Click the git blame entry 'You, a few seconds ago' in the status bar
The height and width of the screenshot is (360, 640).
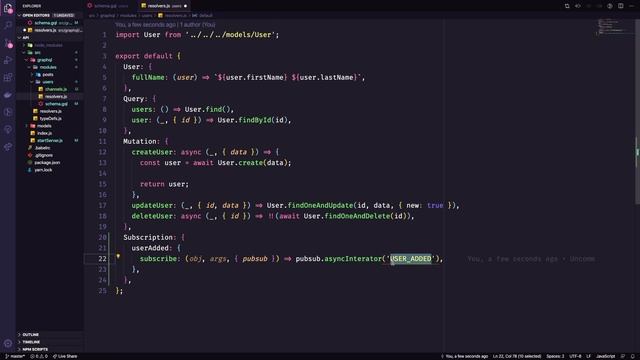[x=464, y=356]
